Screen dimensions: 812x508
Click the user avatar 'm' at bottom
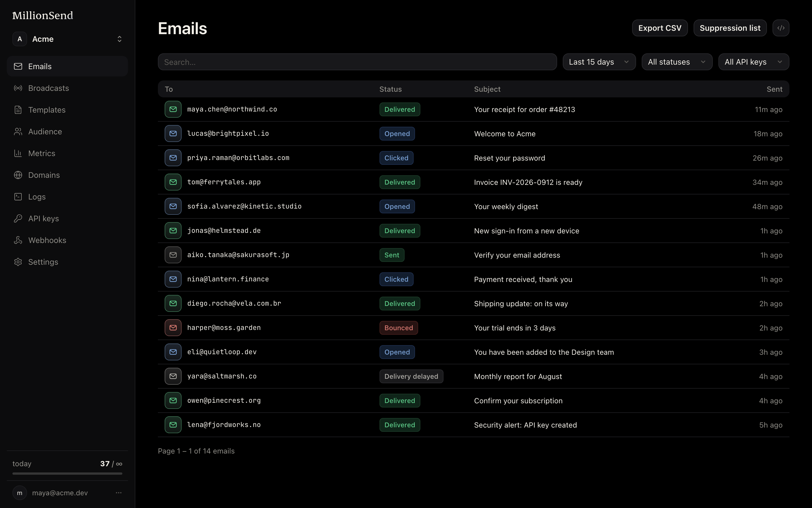tap(19, 492)
